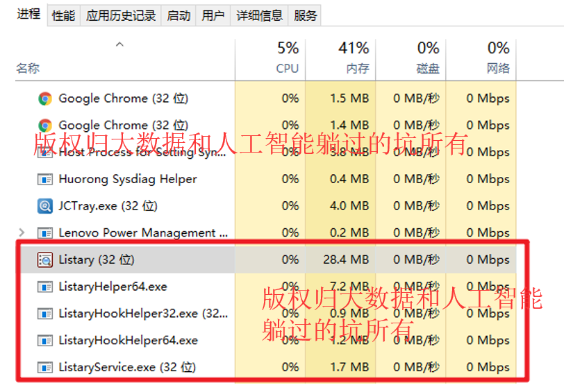Viewport: 564px width, 392px height.
Task: Sort by the CPU column header
Action: (x=270, y=59)
